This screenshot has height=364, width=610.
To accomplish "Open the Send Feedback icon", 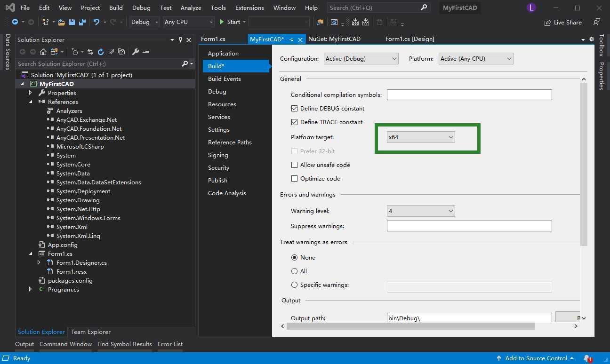I will 597,22.
